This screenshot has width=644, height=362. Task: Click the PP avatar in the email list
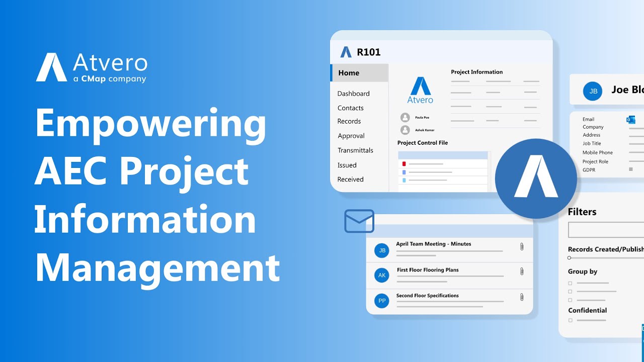(382, 301)
